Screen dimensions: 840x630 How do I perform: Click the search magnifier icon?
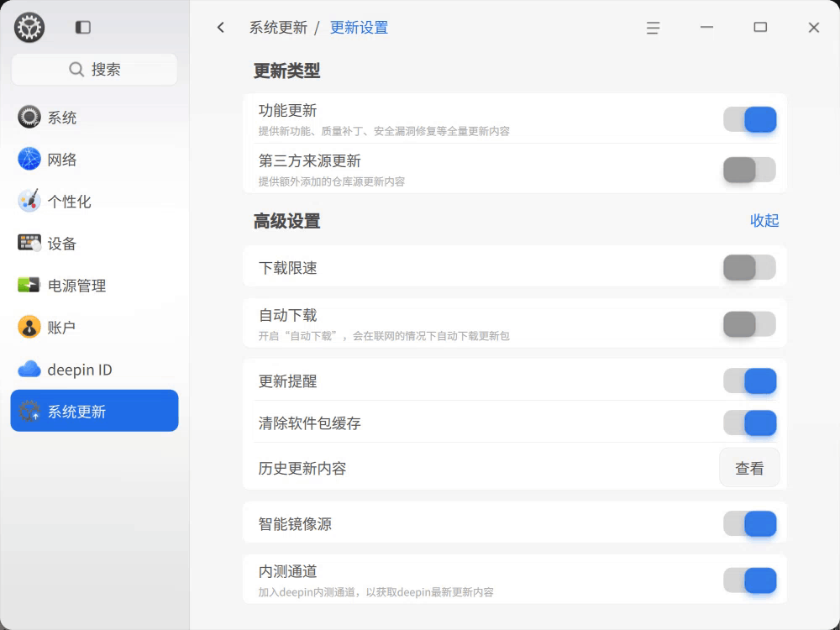(76, 69)
